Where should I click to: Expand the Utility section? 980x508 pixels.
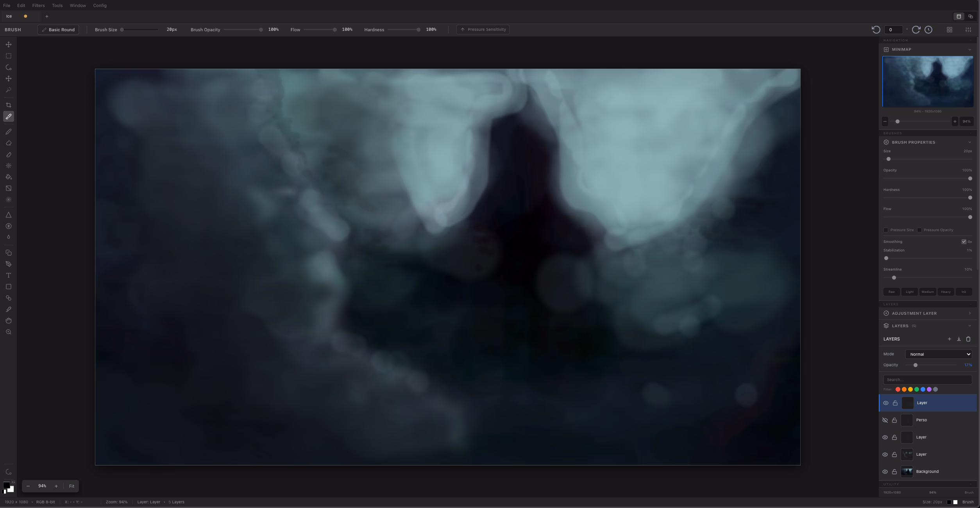pos(928,484)
